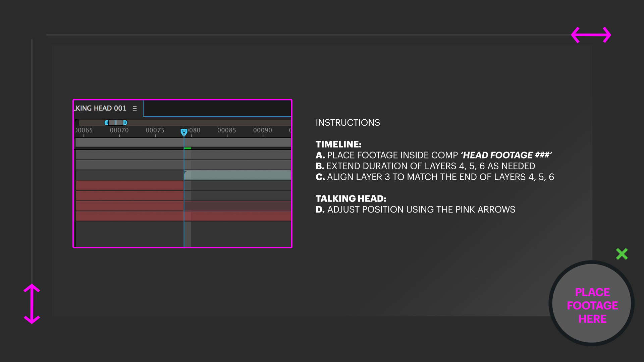Click the green X mark

[x=622, y=254]
